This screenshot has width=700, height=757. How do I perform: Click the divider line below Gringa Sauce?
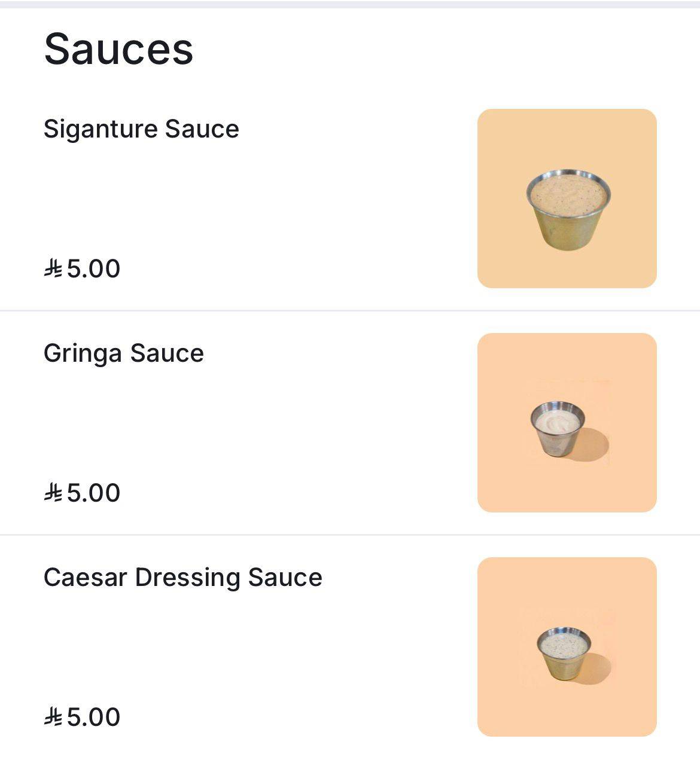point(350,535)
